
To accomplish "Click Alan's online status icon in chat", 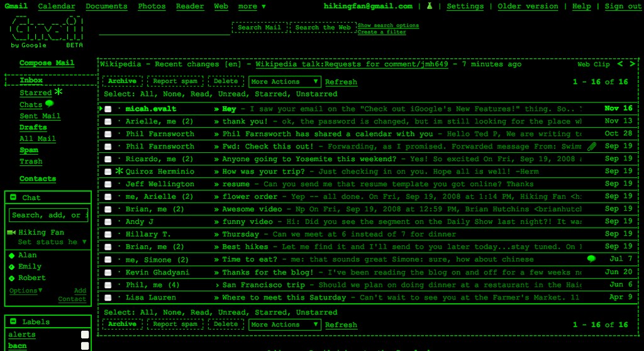I will pos(11,255).
